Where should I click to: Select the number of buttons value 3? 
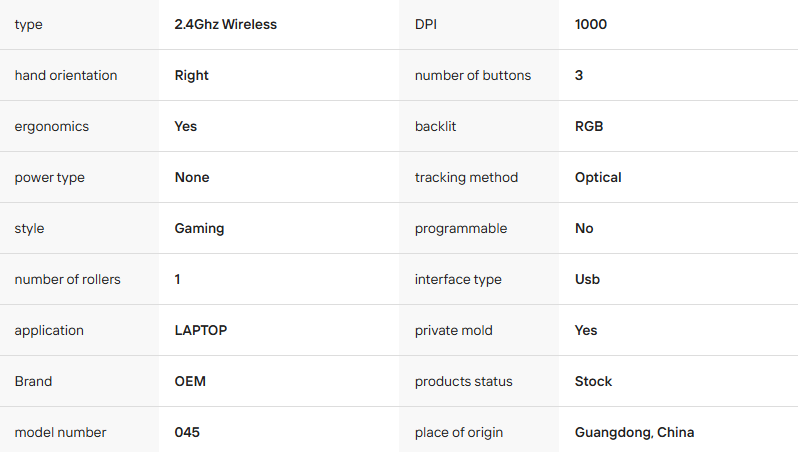tap(579, 75)
